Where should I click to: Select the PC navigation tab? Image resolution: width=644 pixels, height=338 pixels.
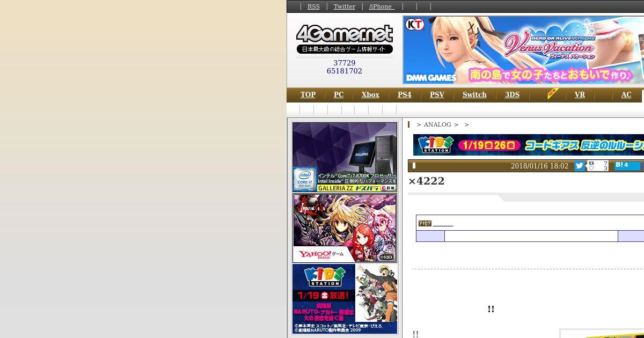point(339,94)
